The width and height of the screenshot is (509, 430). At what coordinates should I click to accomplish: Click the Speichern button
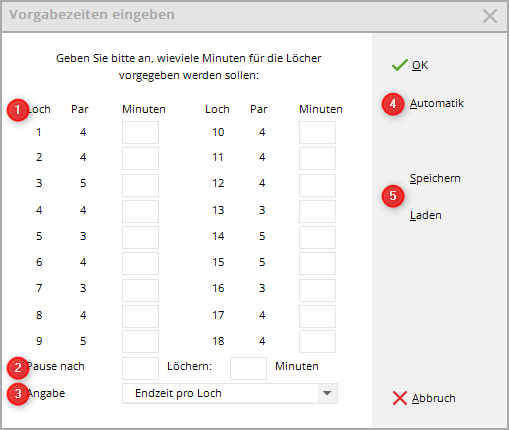[435, 178]
